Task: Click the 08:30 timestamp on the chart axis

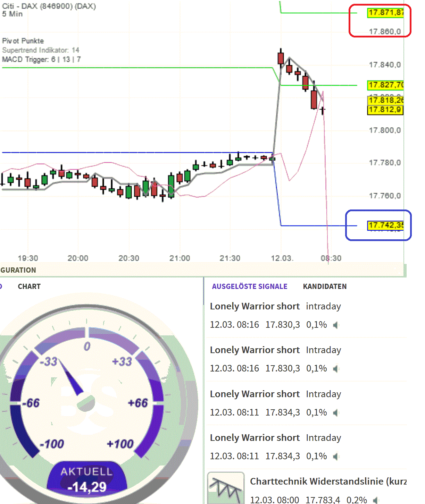Action: [331, 258]
